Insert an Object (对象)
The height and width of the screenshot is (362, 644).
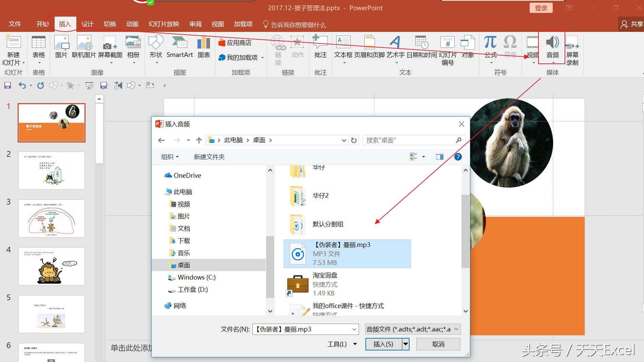[x=468, y=47]
